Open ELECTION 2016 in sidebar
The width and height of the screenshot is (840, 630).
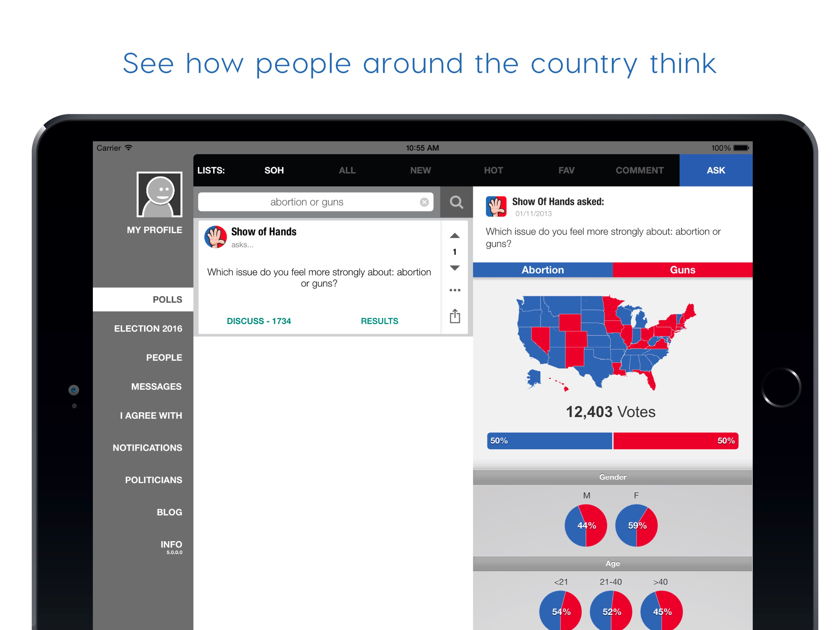148,328
